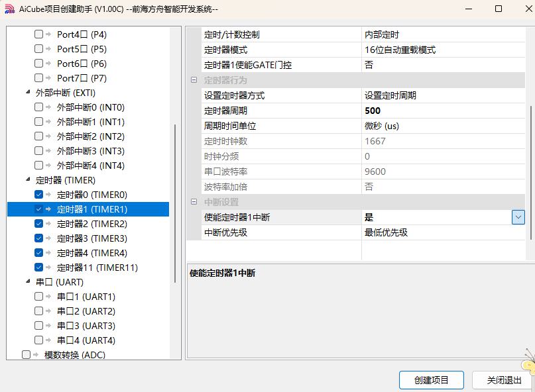
Task: Click the arrow icon beside 定时器1 (TIMER1)
Action: 48,209
